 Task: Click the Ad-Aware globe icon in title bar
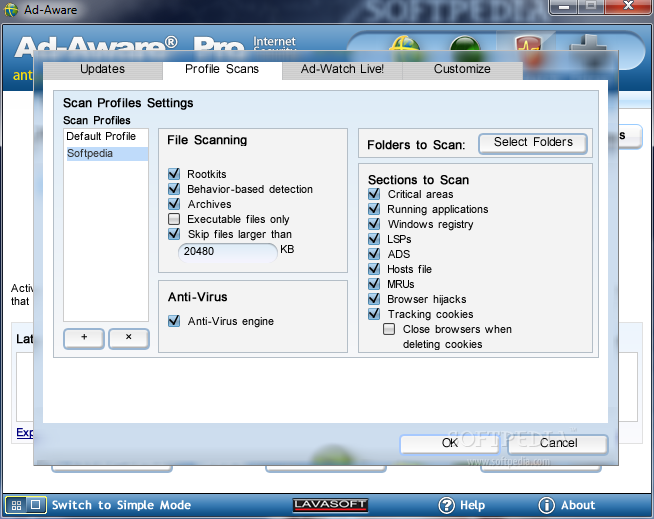tap(11, 10)
